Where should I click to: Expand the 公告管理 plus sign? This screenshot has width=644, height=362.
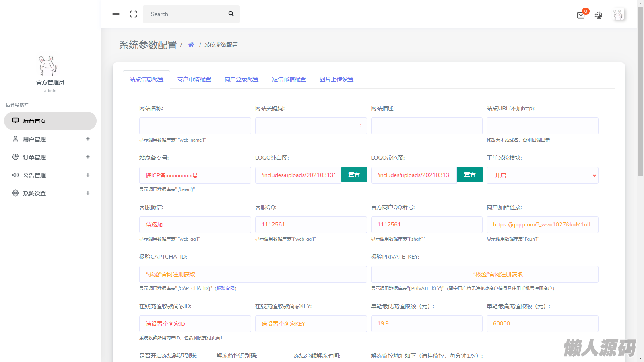pyautogui.click(x=88, y=175)
